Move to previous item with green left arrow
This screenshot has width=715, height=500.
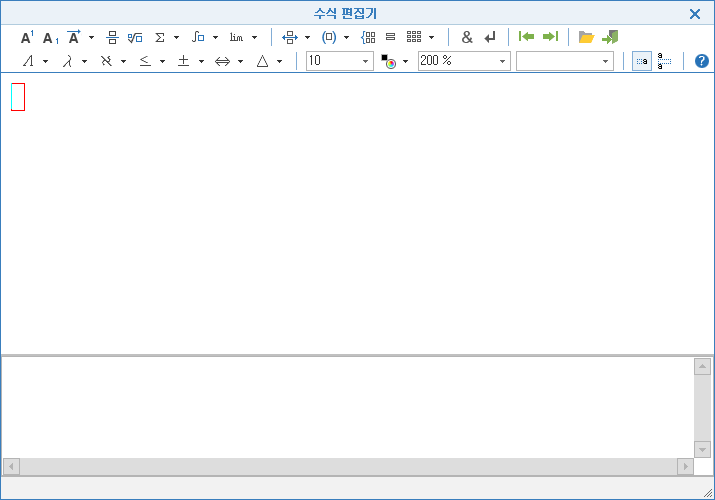click(x=526, y=36)
